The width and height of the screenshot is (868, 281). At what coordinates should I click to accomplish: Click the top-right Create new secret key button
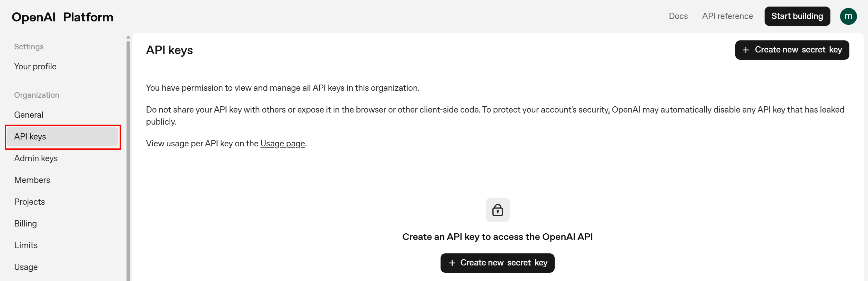792,50
